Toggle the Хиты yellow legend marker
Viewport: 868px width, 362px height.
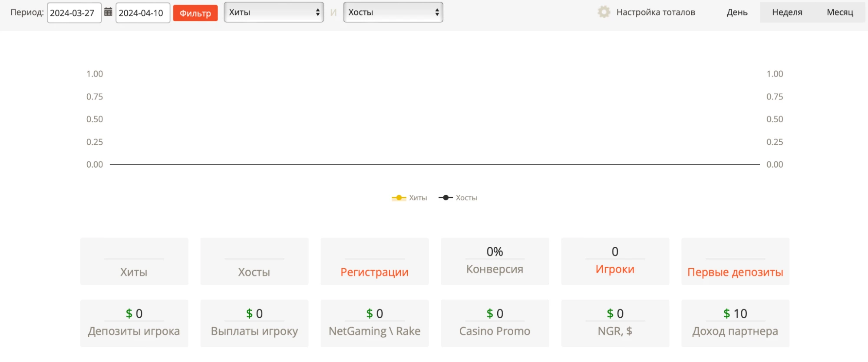[399, 198]
